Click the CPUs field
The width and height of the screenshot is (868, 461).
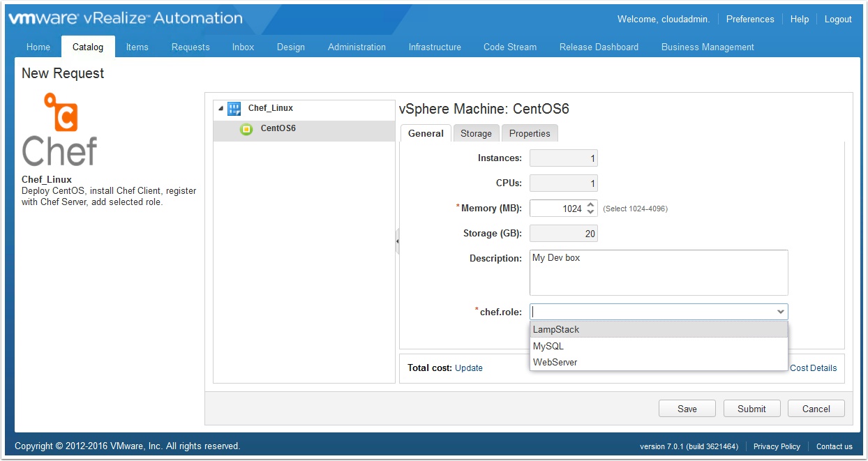point(564,183)
